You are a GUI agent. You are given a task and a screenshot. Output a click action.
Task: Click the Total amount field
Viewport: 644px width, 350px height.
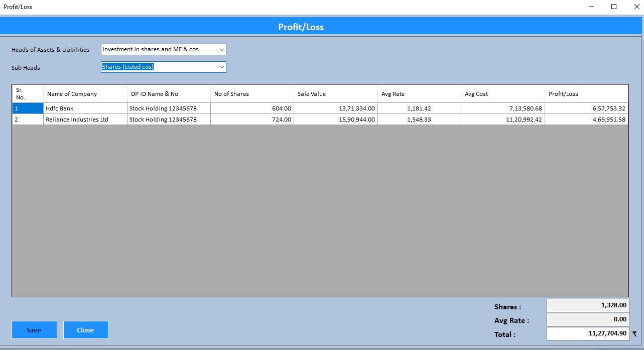click(x=587, y=333)
